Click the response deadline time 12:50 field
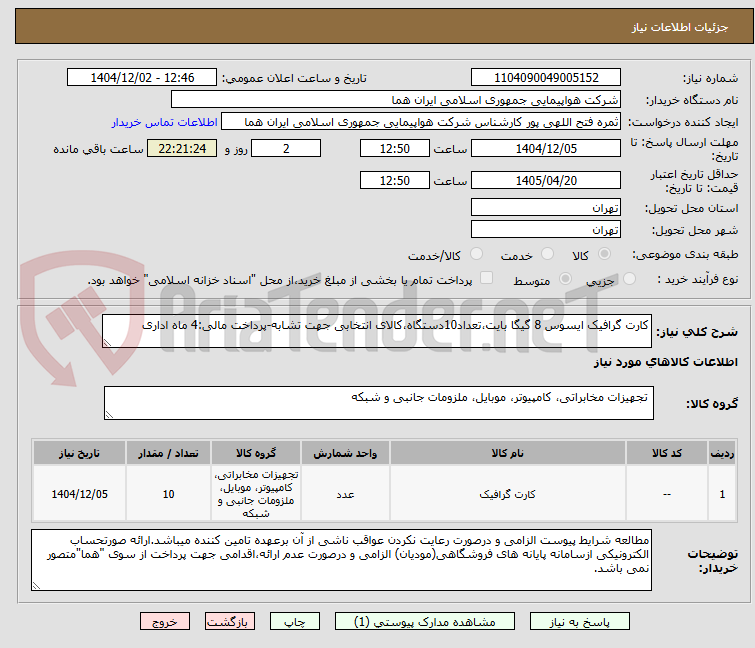 pos(395,148)
